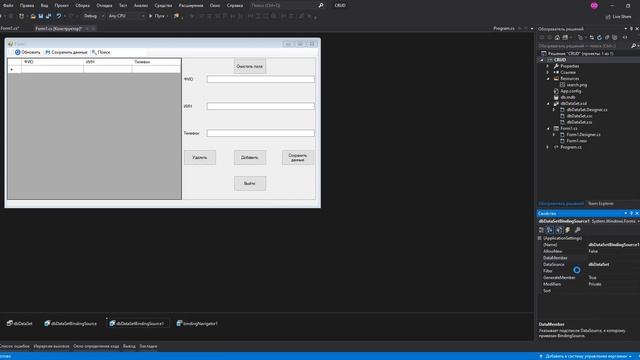Collapse the Resources folder
This screenshot has width=640, height=360.
coord(548,78)
